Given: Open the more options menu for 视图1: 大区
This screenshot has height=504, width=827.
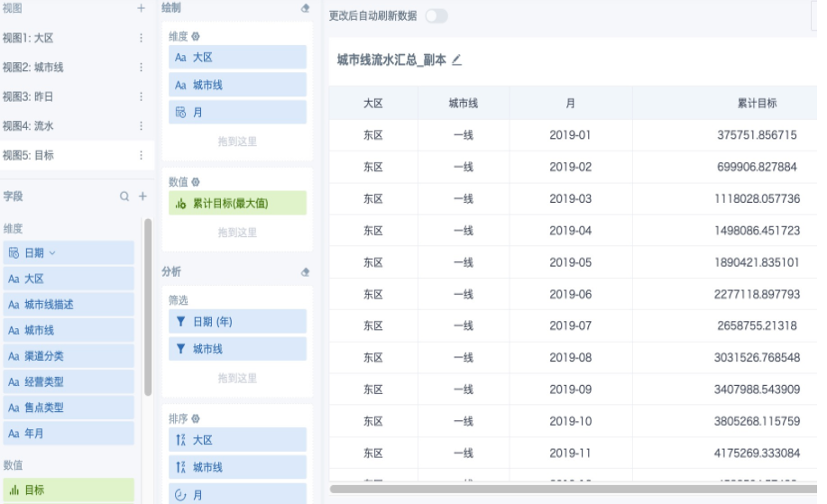Looking at the screenshot, I should pos(141,39).
